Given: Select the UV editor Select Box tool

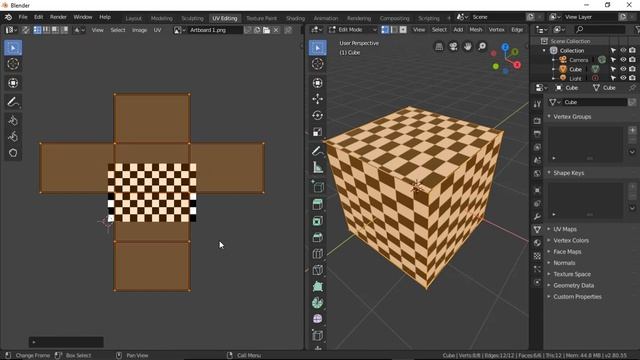Looking at the screenshot, I should [x=13, y=48].
